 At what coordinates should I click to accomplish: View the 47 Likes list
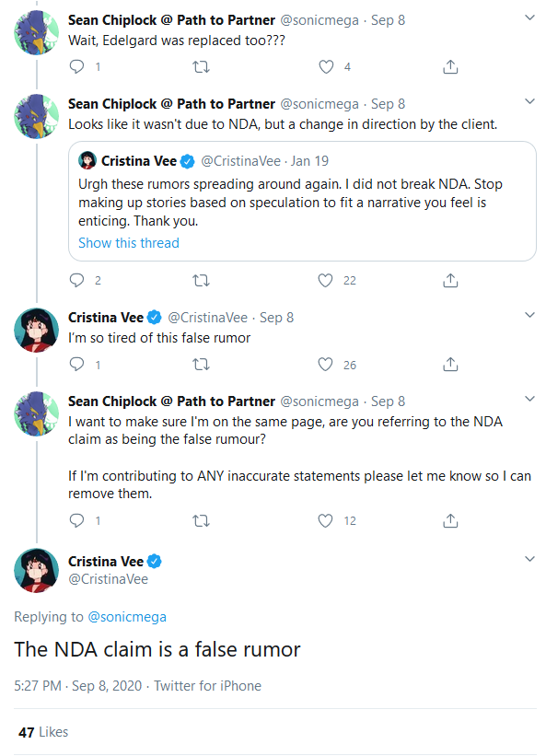pos(43,732)
